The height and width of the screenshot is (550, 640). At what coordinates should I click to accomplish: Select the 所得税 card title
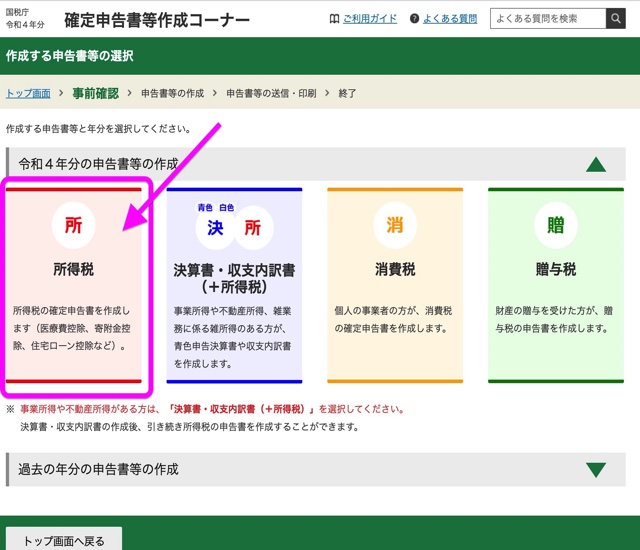[73, 269]
